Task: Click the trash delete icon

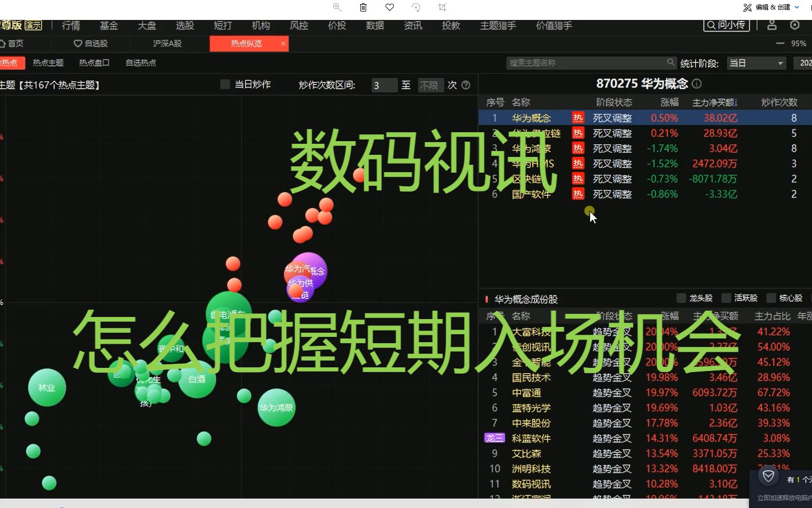Action: coord(363,7)
